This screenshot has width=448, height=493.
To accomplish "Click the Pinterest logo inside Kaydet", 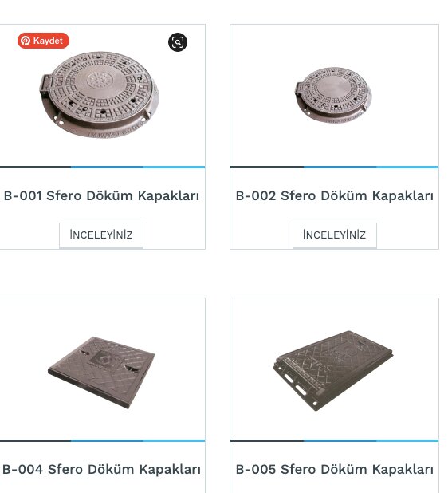I will click(x=26, y=41).
